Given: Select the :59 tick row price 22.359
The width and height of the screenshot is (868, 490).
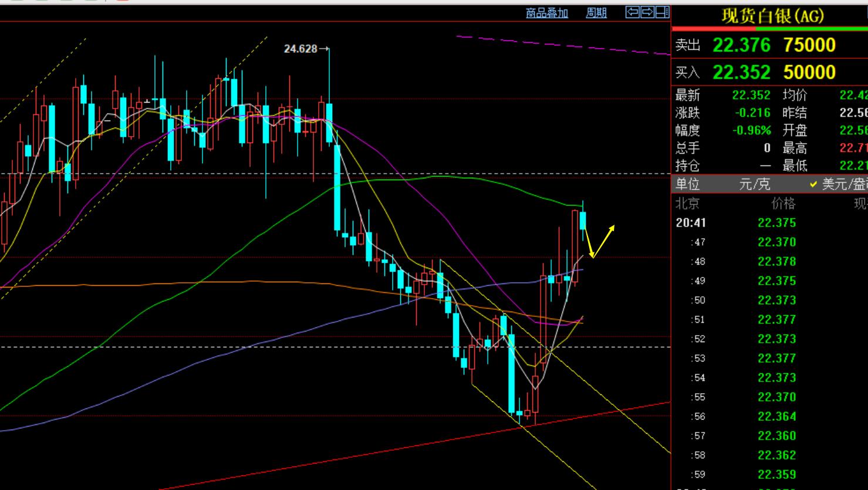Looking at the screenshot, I should (777, 474).
